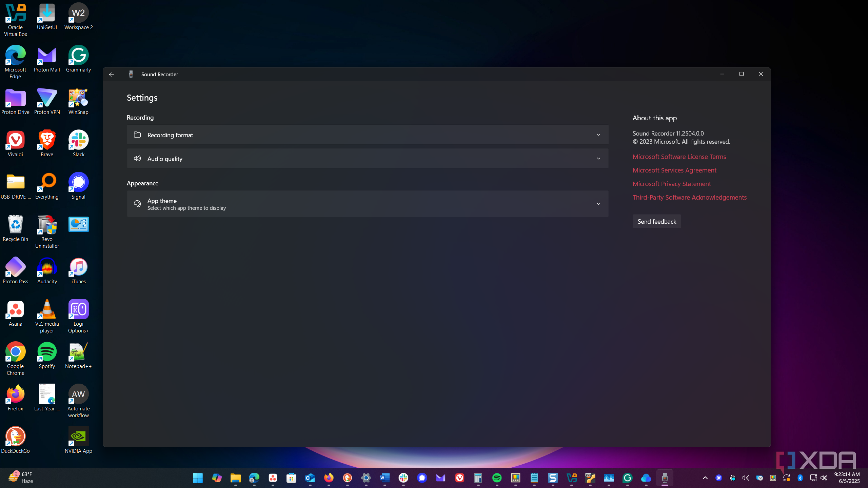Select the DuckDuckGo desktop icon

[15, 440]
